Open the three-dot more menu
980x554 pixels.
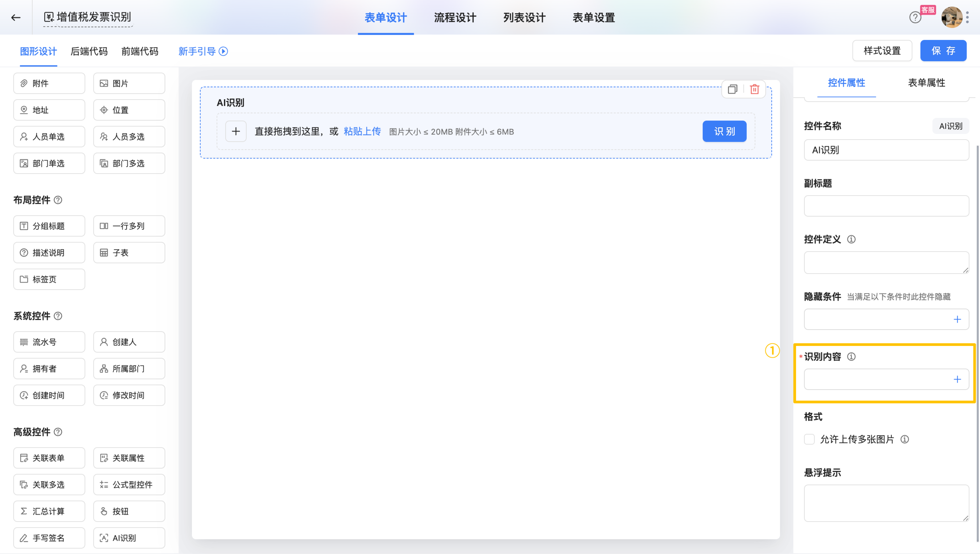pos(967,17)
